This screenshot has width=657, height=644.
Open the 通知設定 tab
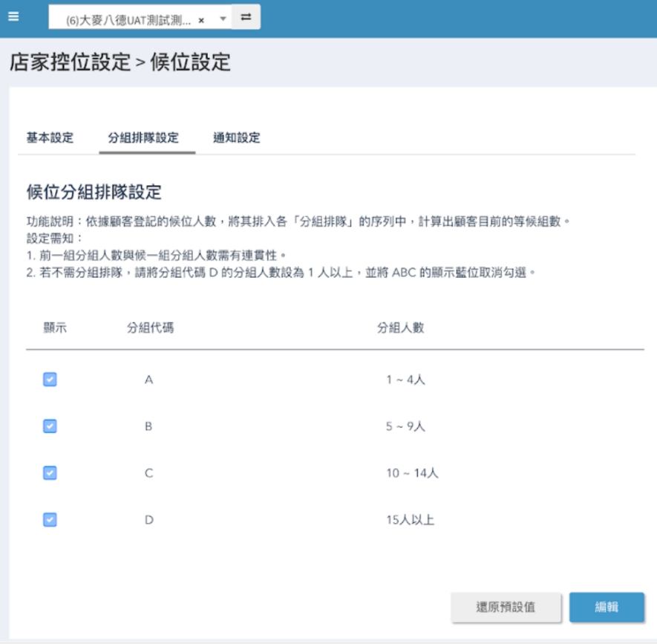pos(236,138)
